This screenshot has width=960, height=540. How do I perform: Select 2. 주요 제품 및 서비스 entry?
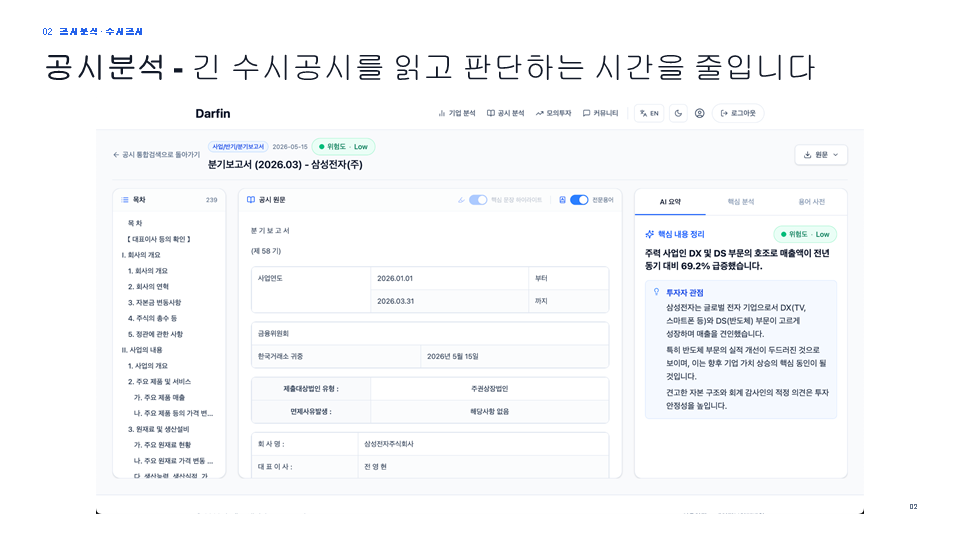(x=159, y=381)
